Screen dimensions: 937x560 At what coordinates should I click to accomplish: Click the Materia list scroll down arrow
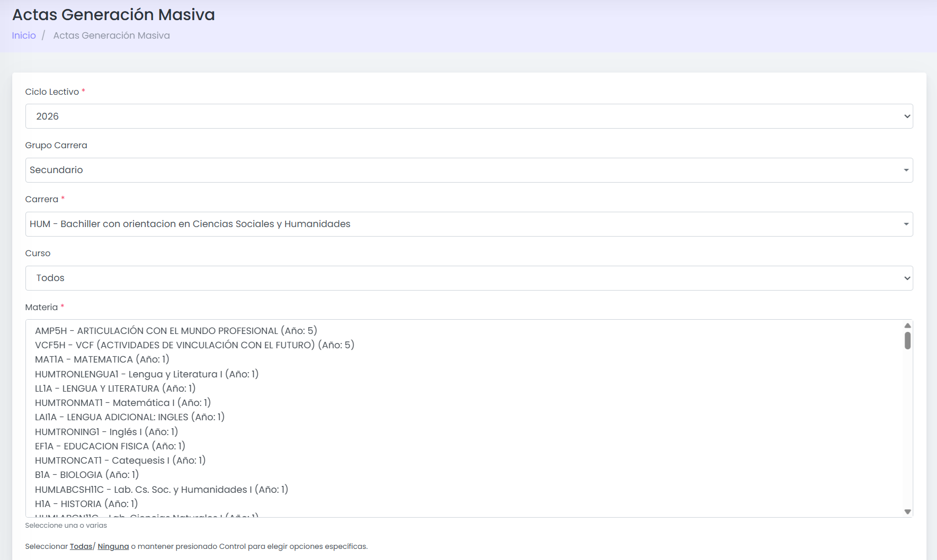(x=907, y=512)
